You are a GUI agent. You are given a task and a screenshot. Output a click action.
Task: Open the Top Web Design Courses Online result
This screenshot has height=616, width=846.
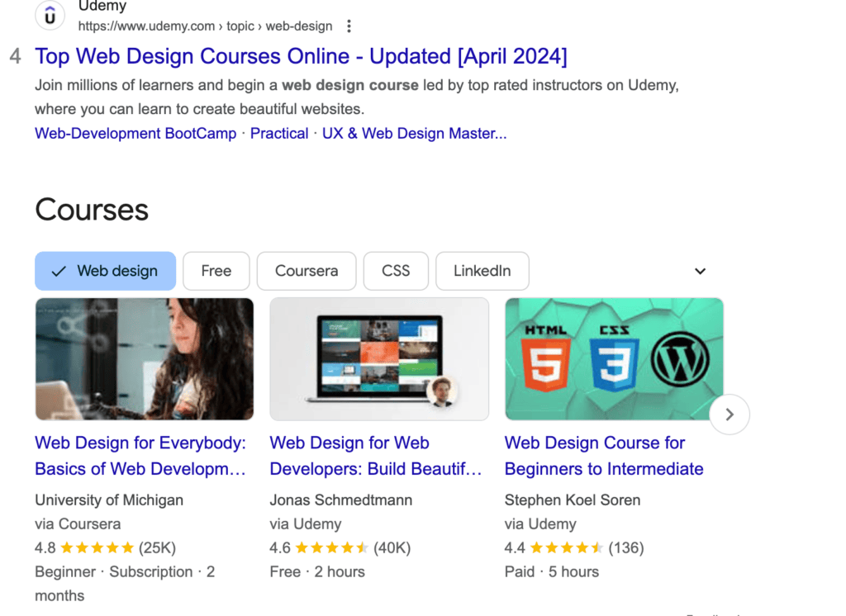pyautogui.click(x=301, y=56)
